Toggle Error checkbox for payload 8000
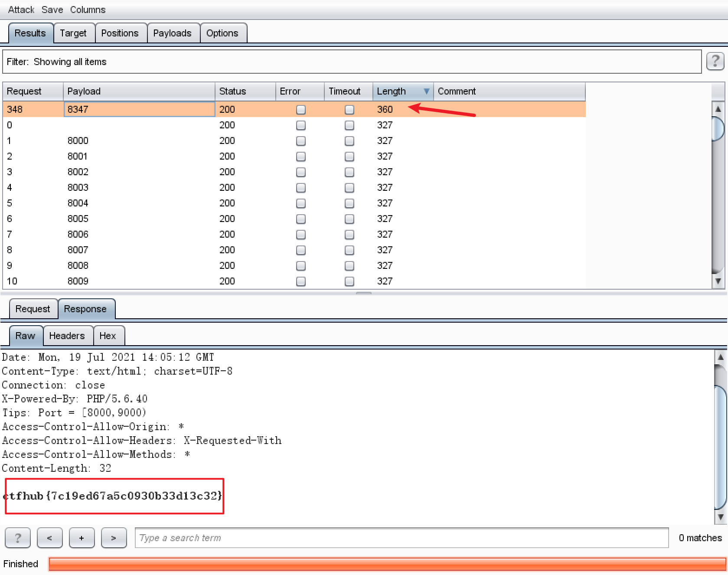The width and height of the screenshot is (728, 575). [300, 141]
